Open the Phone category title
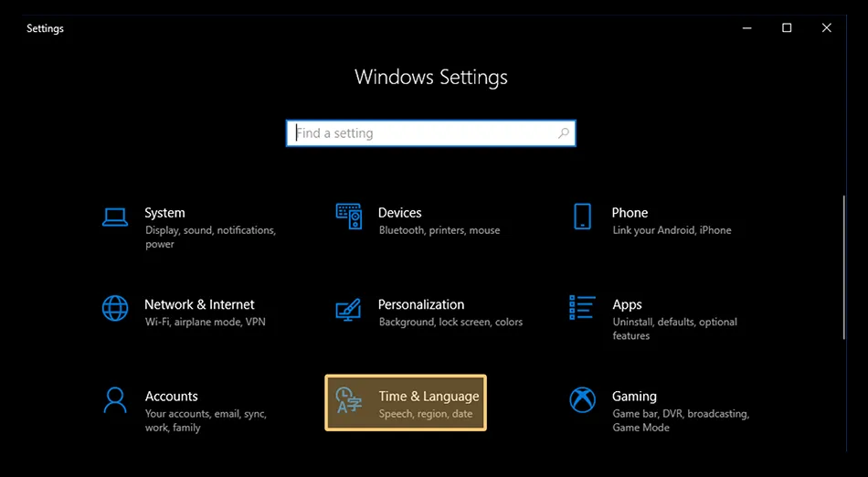 point(630,213)
